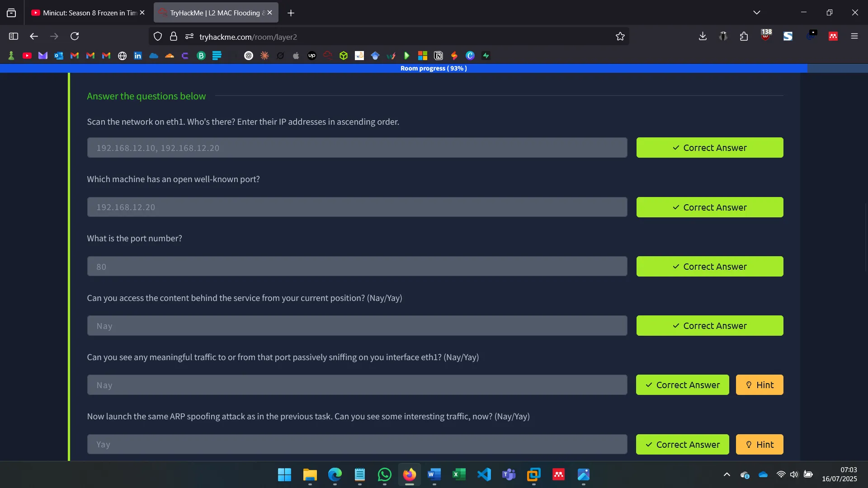Image resolution: width=868 pixels, height=488 pixels.
Task: Show the Hint for ARP spoofing question
Action: tap(759, 444)
